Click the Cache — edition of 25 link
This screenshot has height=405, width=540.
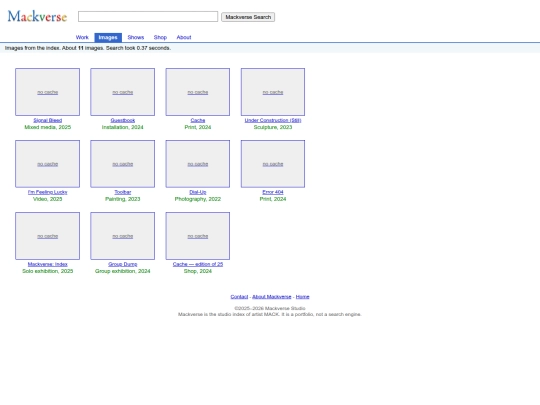coord(198,264)
